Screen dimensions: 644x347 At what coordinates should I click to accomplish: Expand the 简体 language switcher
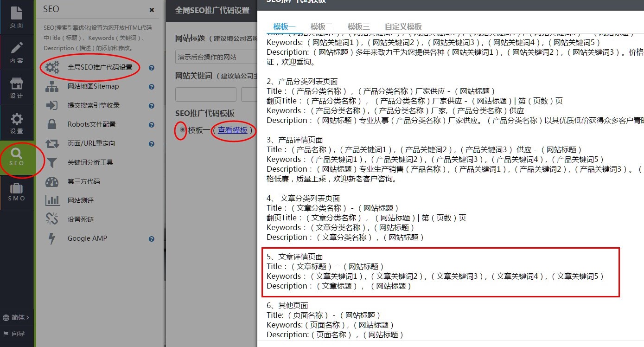(16, 318)
